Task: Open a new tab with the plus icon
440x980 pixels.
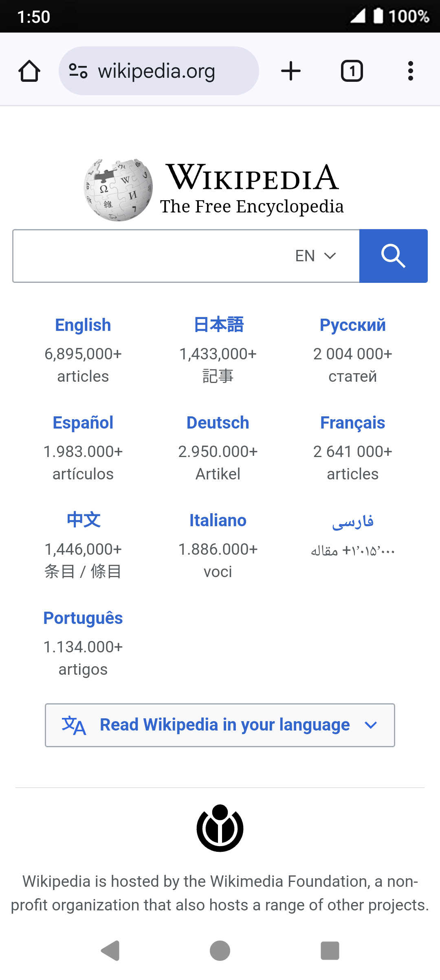Action: pyautogui.click(x=291, y=71)
